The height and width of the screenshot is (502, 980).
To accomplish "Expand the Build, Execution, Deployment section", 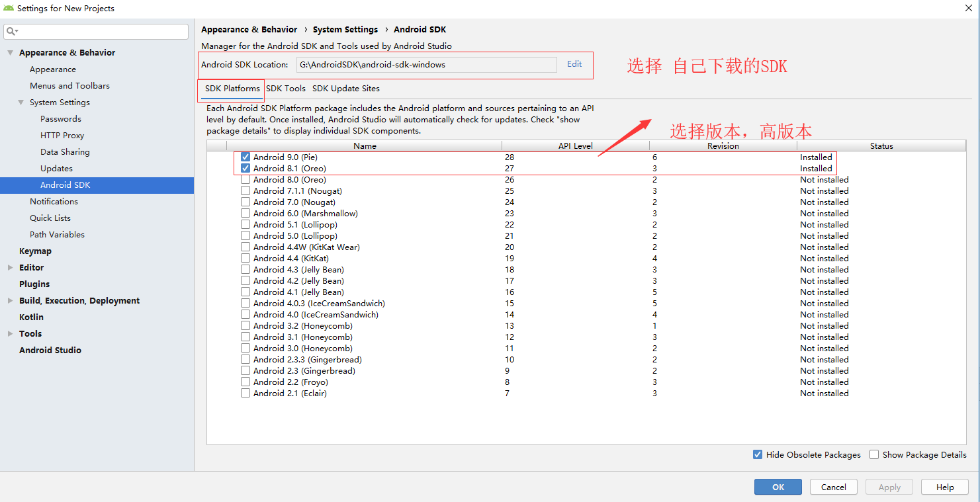I will pos(10,300).
